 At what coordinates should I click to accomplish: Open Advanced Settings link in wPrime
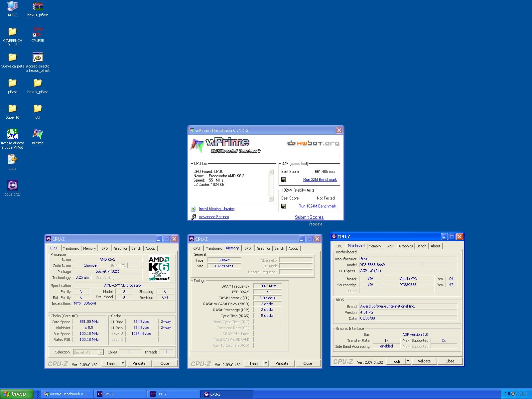click(214, 217)
